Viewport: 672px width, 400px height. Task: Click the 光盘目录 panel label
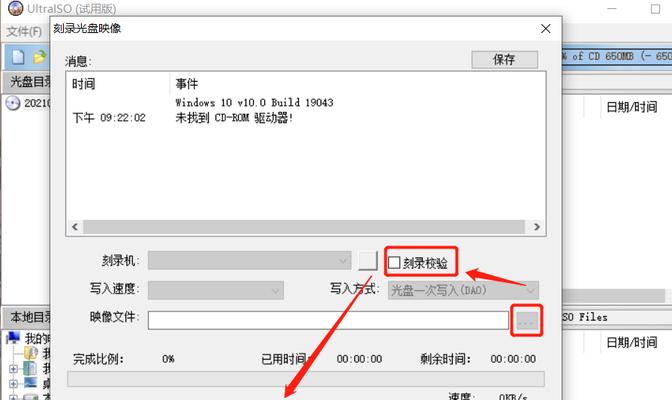tap(30, 81)
